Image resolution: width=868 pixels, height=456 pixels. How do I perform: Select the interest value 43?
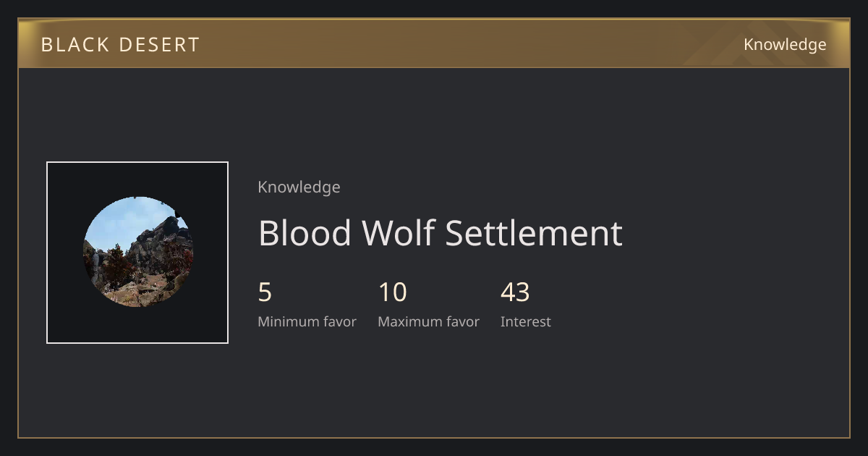click(x=515, y=292)
